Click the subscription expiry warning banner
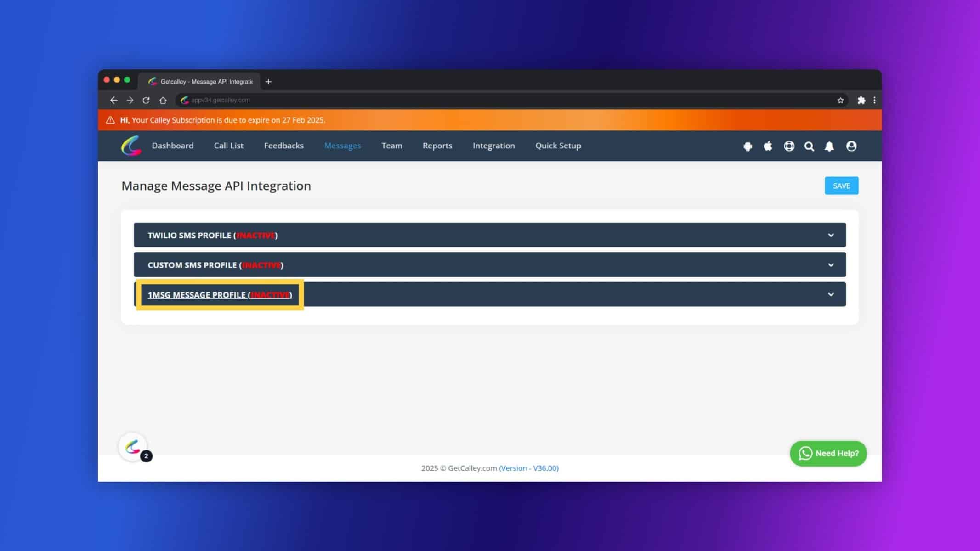Viewport: 980px width, 551px height. [490, 120]
